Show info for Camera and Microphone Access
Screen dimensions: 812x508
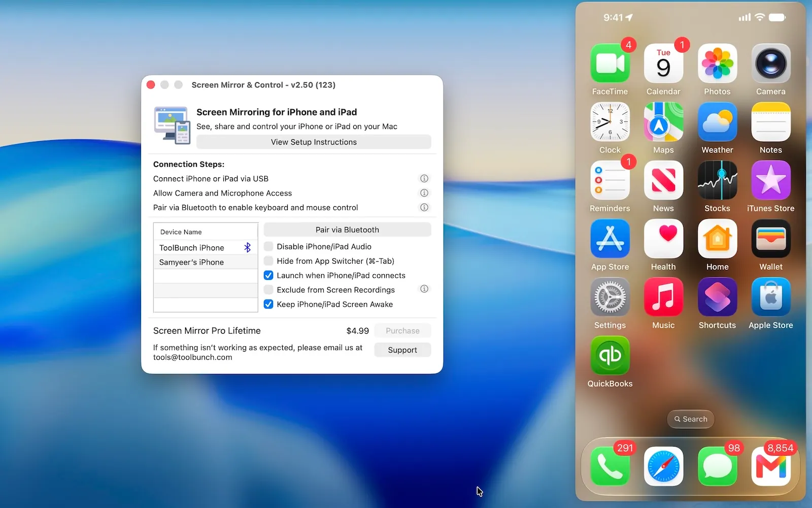tap(424, 193)
